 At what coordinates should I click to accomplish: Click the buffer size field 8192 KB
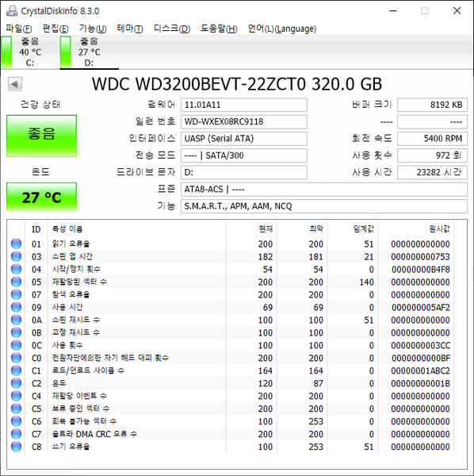(432, 105)
